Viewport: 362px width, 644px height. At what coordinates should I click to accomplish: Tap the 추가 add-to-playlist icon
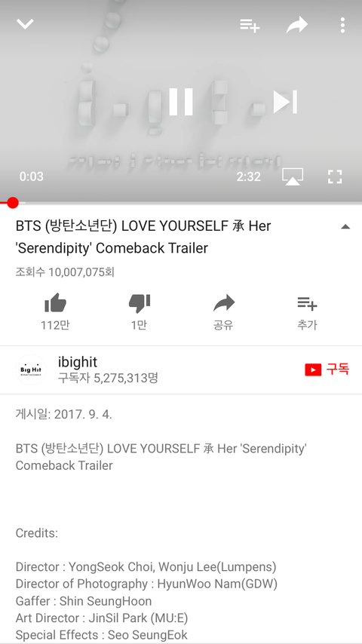coord(307,304)
